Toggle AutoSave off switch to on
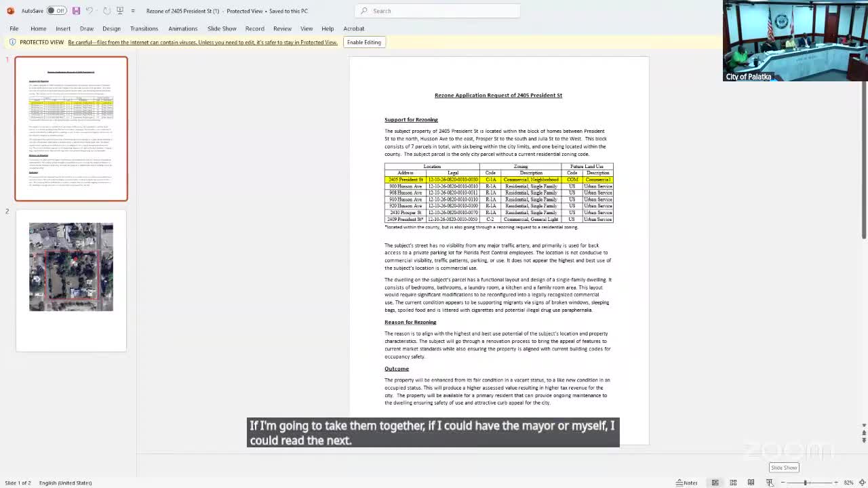This screenshot has width=868, height=488. coord(57,11)
